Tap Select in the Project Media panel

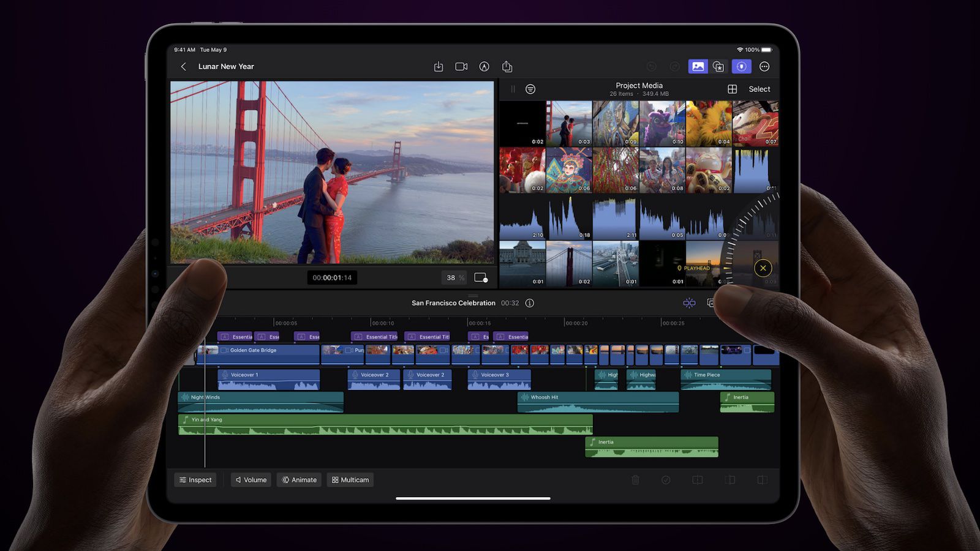coord(759,89)
